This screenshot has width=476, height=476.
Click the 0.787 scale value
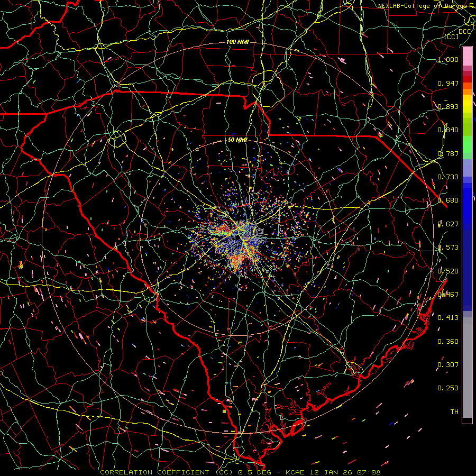[x=448, y=153]
